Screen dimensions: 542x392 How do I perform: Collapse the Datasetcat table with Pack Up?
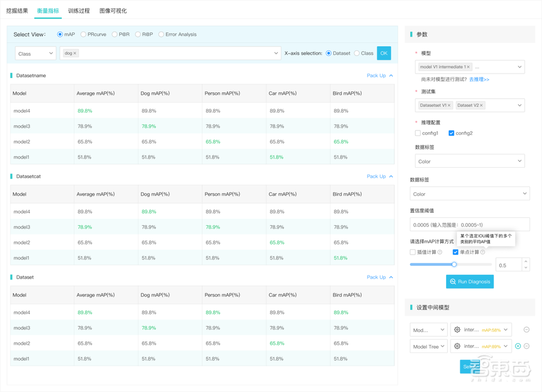(379, 177)
